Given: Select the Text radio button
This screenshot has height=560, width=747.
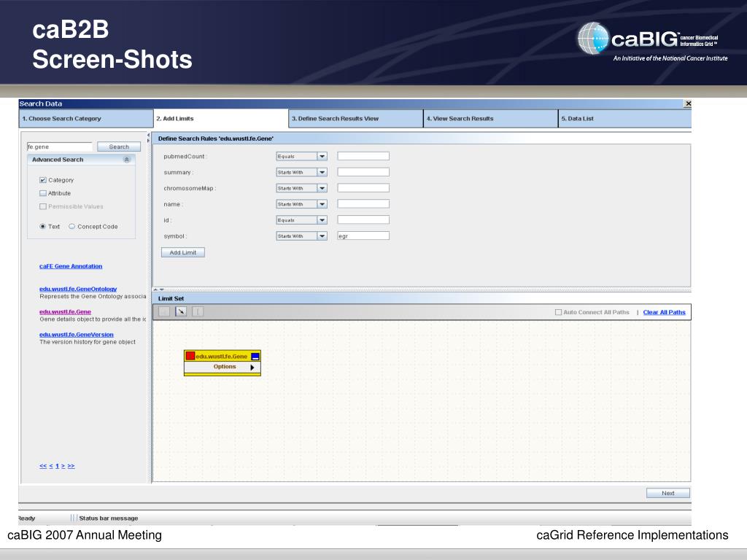Looking at the screenshot, I should (x=43, y=227).
